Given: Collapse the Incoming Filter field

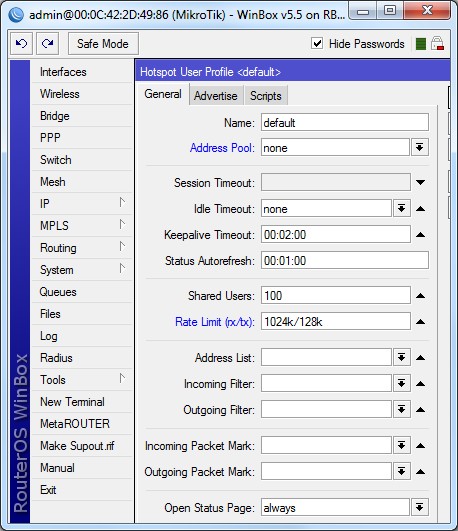Looking at the screenshot, I should pos(420,384).
